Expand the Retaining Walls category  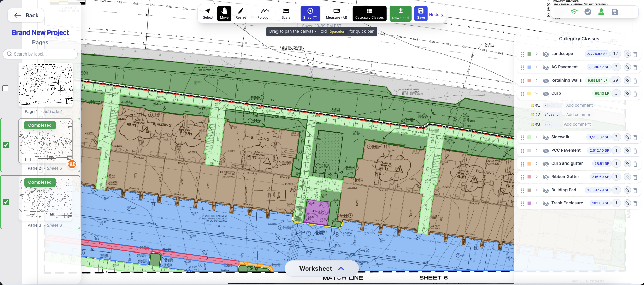click(537, 81)
